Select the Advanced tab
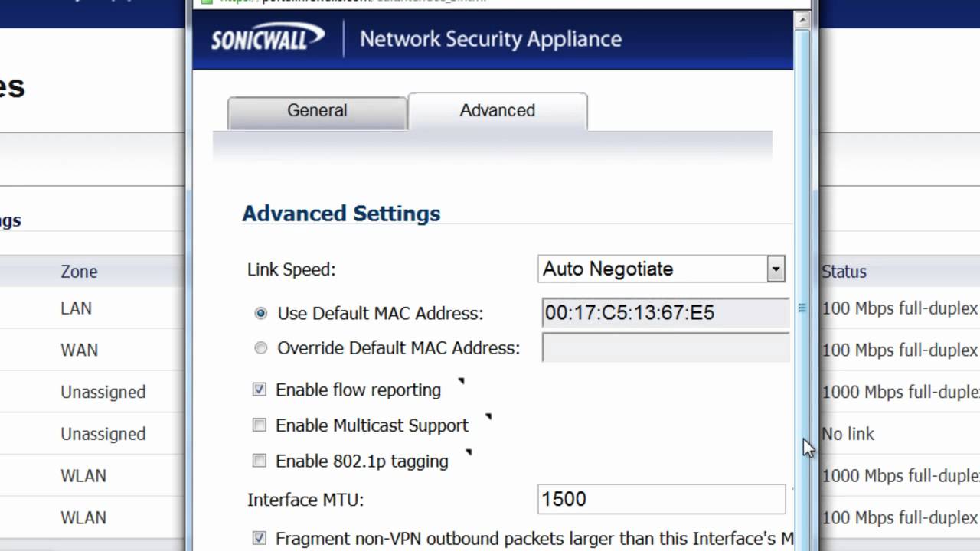Viewport: 980px width, 551px height. (498, 111)
